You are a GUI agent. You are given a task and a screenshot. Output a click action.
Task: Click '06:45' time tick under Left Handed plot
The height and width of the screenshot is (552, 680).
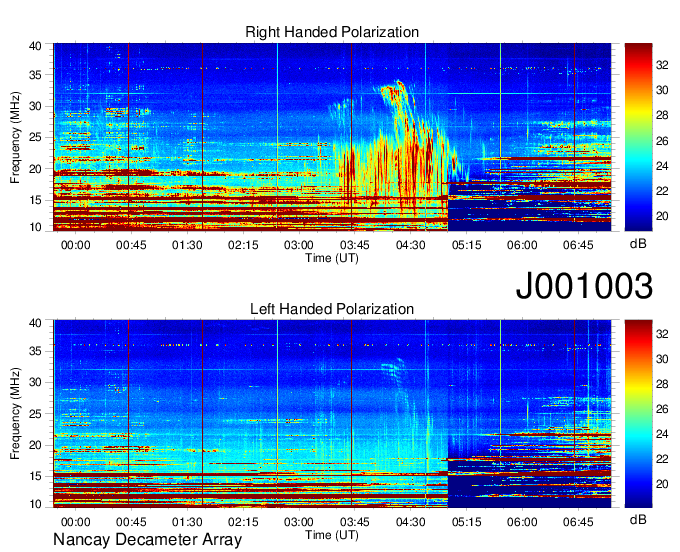(578, 522)
